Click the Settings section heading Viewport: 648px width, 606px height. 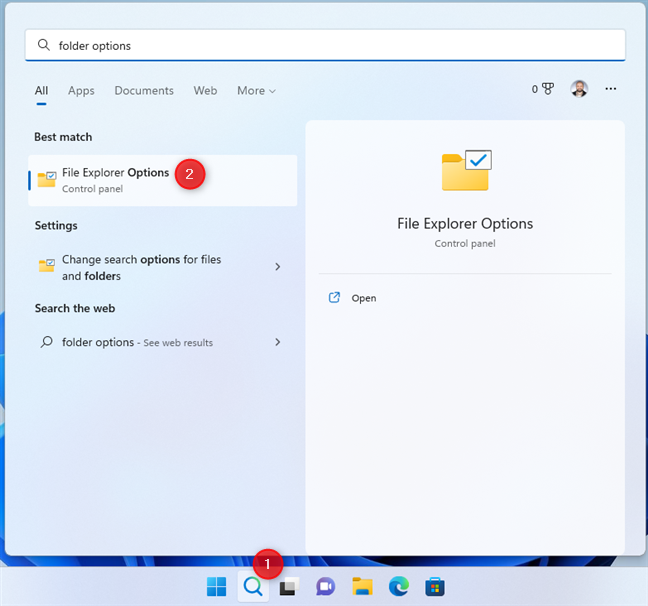[x=56, y=225]
